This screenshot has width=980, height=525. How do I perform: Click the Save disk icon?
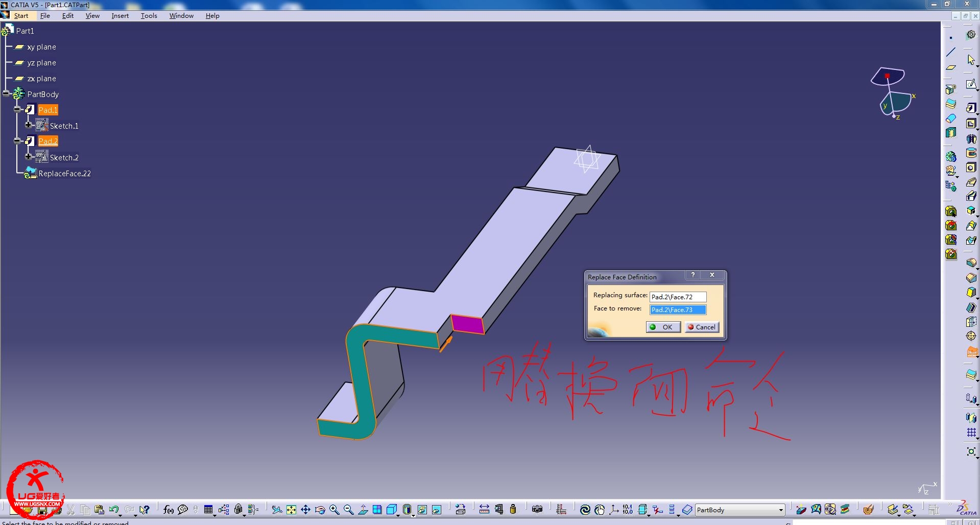click(42, 511)
